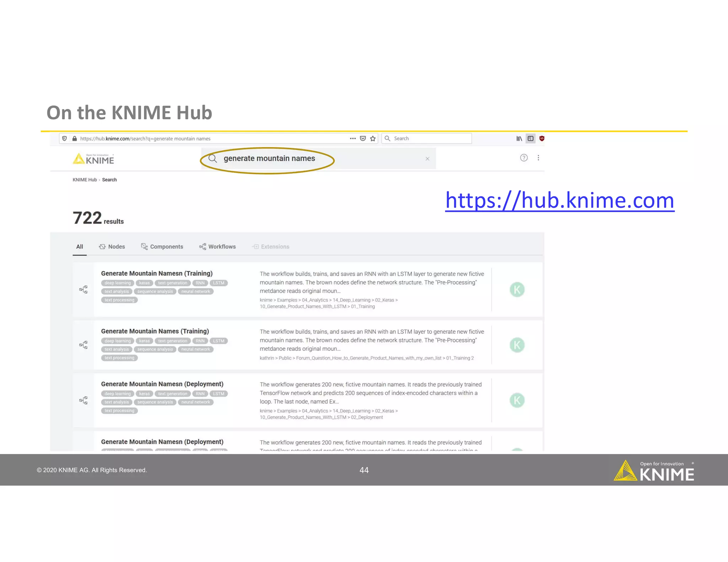
Task: Click 'RNN' tag on third result
Action: [200, 394]
